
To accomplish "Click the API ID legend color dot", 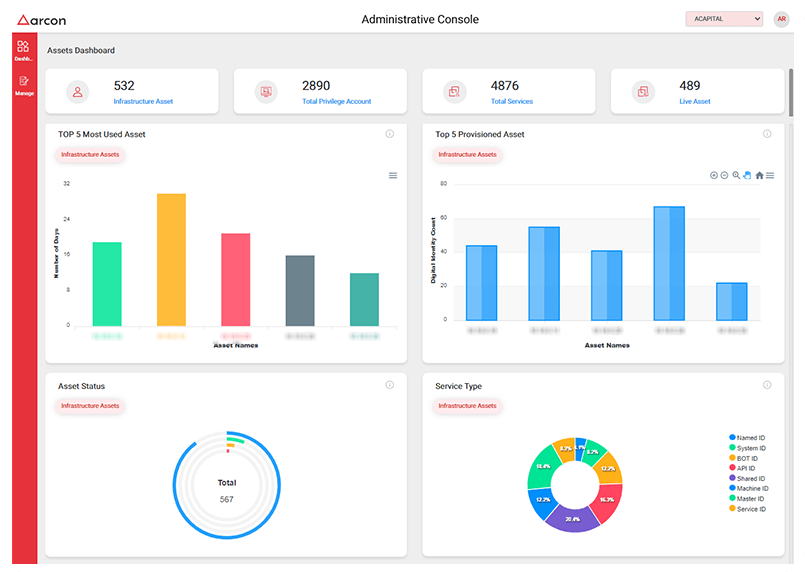I will [x=732, y=468].
